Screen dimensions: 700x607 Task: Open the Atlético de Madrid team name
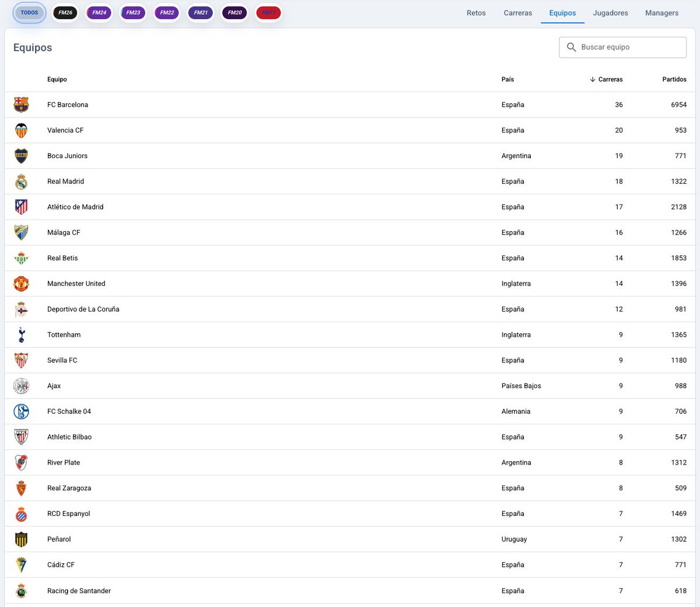pyautogui.click(x=75, y=207)
